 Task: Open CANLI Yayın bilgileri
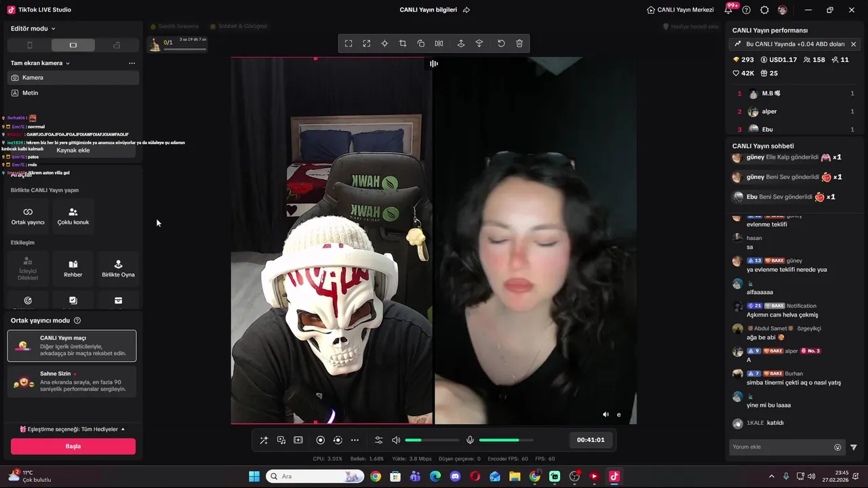[429, 10]
